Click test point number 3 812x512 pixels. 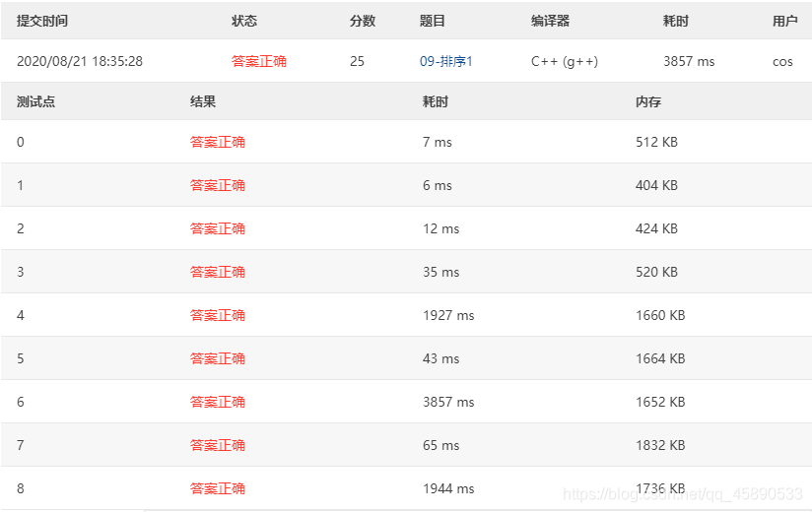(20, 273)
